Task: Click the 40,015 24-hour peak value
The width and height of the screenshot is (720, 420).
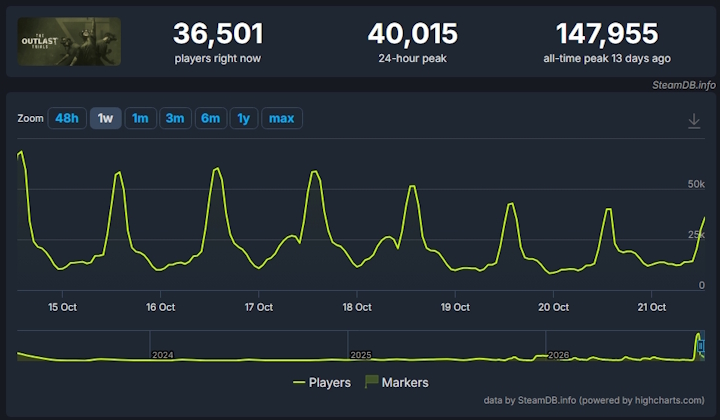Action: [413, 34]
